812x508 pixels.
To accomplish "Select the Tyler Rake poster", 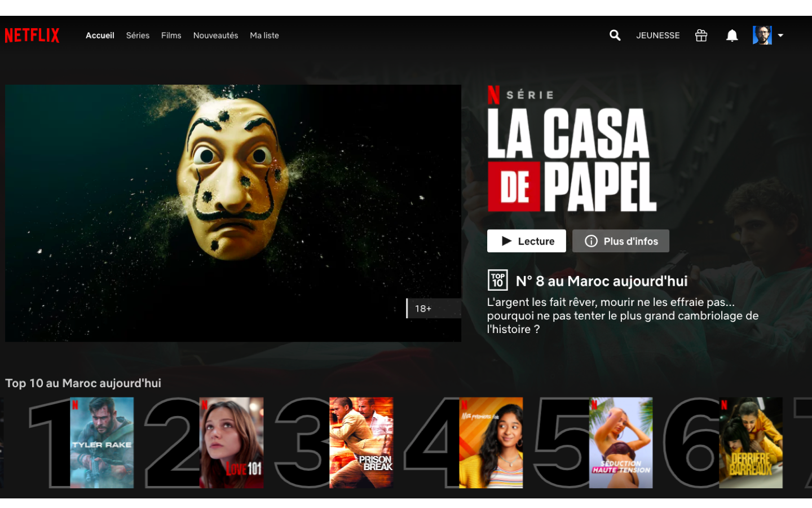I will tap(102, 443).
